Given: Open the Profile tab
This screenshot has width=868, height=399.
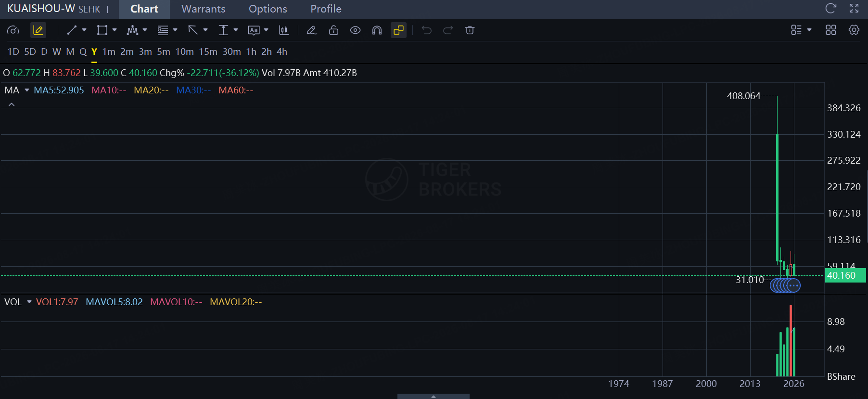Looking at the screenshot, I should [326, 9].
